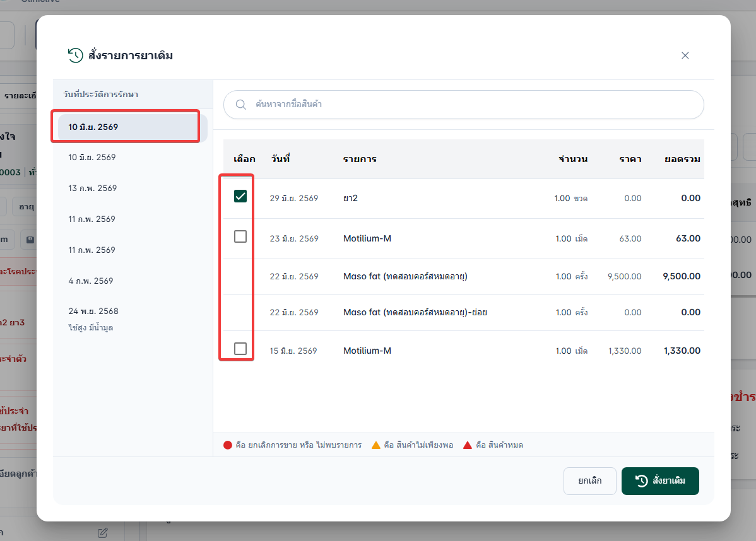Click the edit pencil icon at bottom left
This screenshot has height=541, width=756.
click(102, 533)
